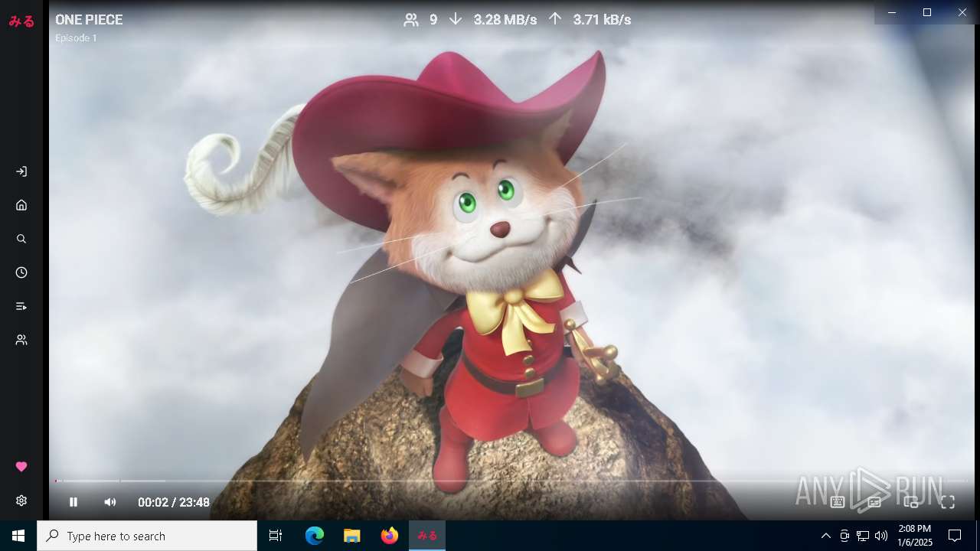Click the peers count icon in the stats bar

tap(411, 20)
